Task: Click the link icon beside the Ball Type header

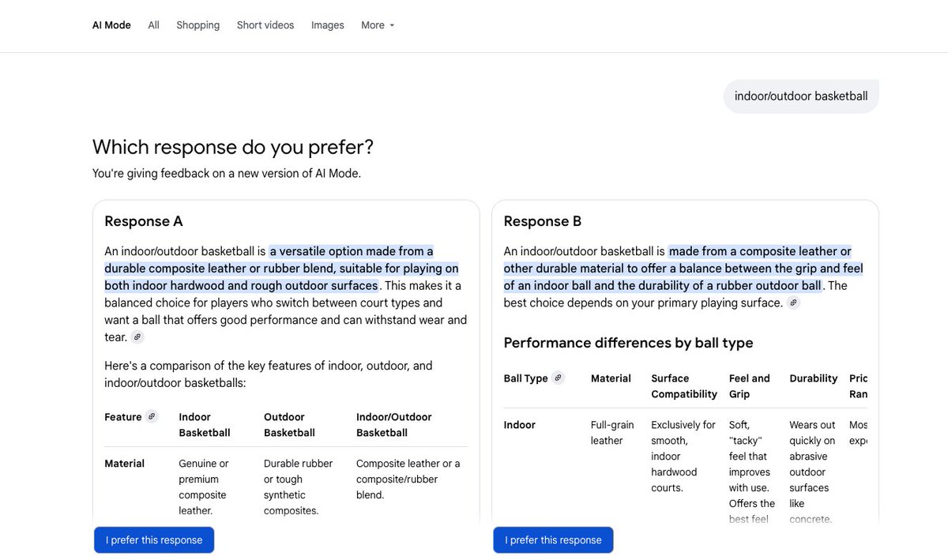Action: pyautogui.click(x=558, y=378)
